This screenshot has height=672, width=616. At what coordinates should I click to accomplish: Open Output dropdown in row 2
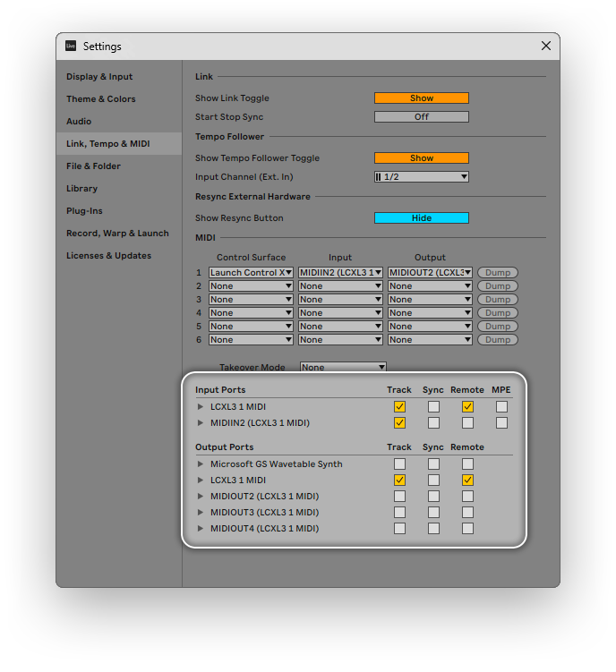tap(430, 285)
